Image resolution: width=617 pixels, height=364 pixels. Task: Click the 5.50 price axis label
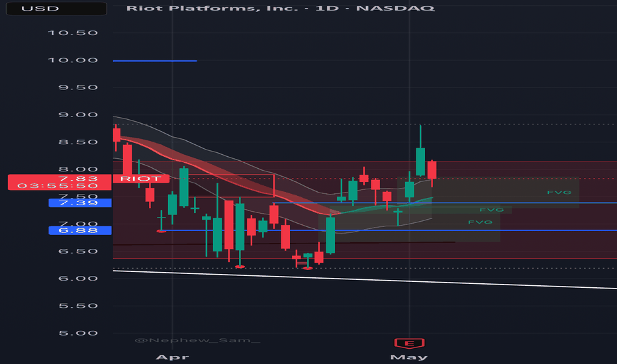78,306
